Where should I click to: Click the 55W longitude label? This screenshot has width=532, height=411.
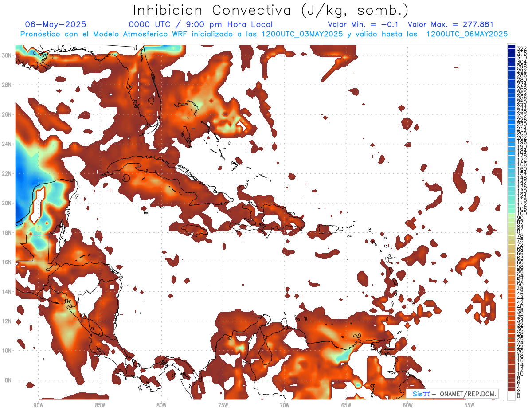coord(469,405)
